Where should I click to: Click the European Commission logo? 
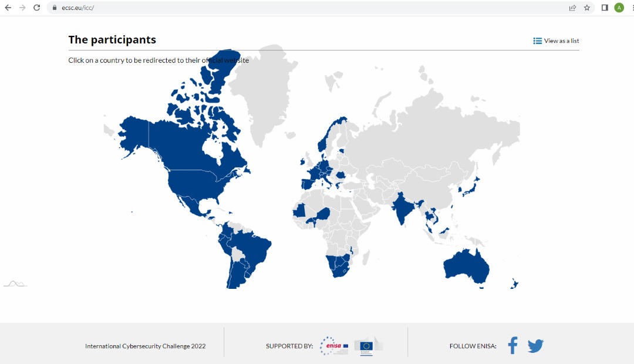pyautogui.click(x=368, y=346)
